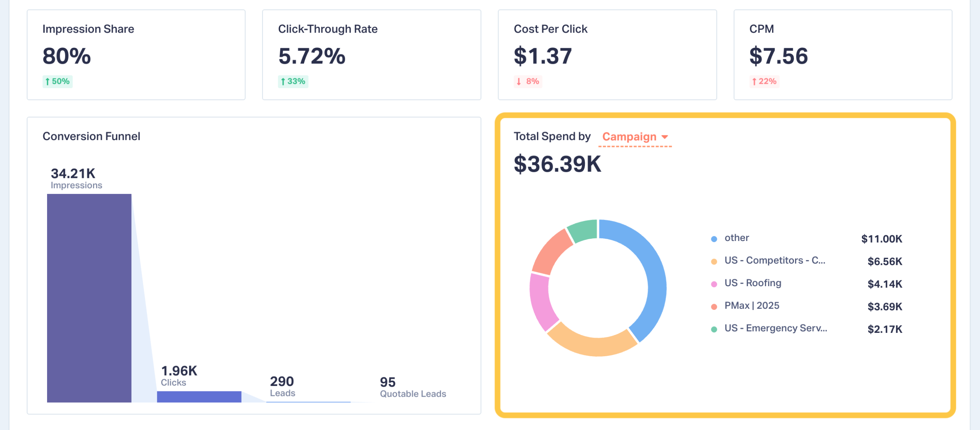980x430 pixels.
Task: Select the PMax | 2025 legend label
Action: coord(751,306)
